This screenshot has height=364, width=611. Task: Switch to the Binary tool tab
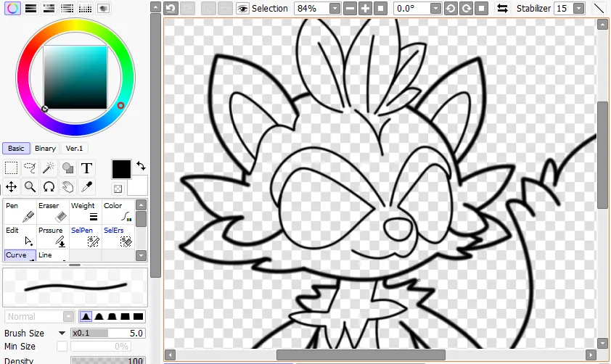45,149
